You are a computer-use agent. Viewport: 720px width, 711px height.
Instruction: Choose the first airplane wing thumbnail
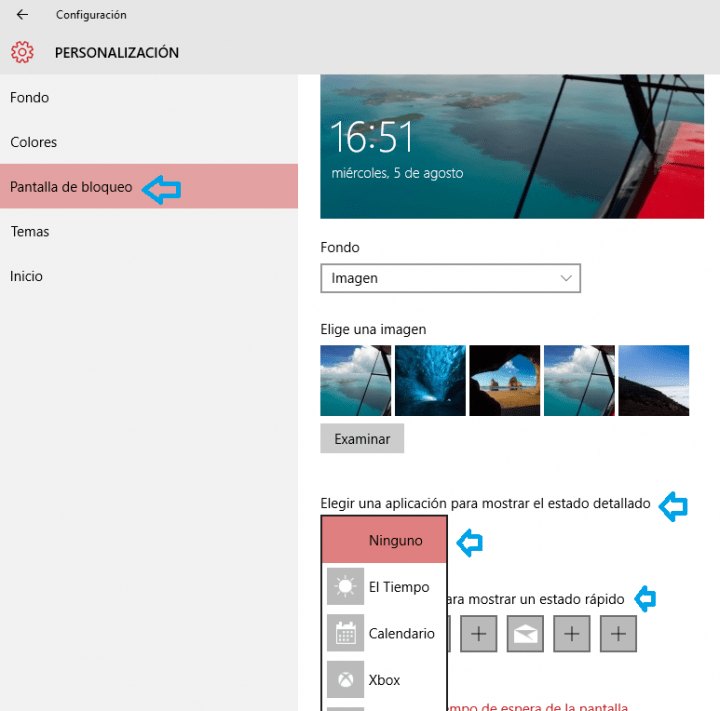[x=355, y=380]
